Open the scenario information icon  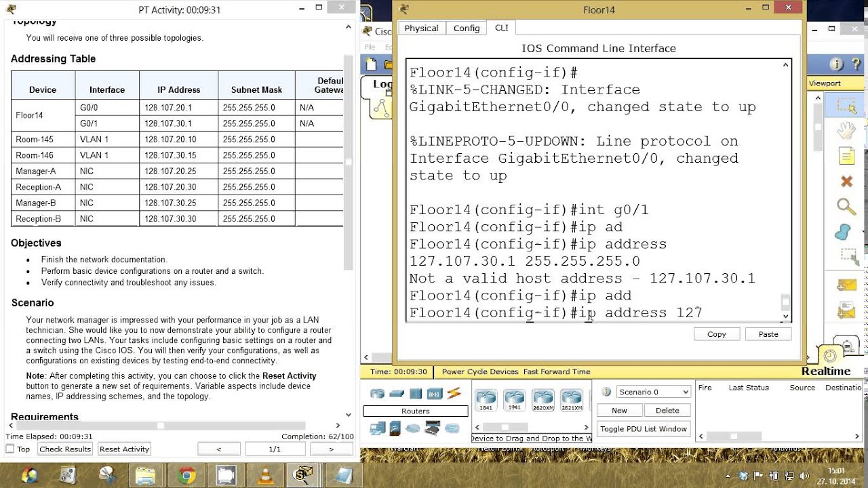pyautogui.click(x=606, y=392)
